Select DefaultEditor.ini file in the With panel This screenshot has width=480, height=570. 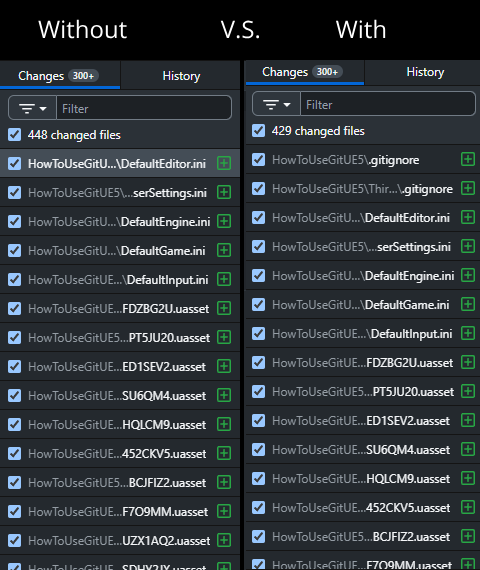click(x=363, y=217)
